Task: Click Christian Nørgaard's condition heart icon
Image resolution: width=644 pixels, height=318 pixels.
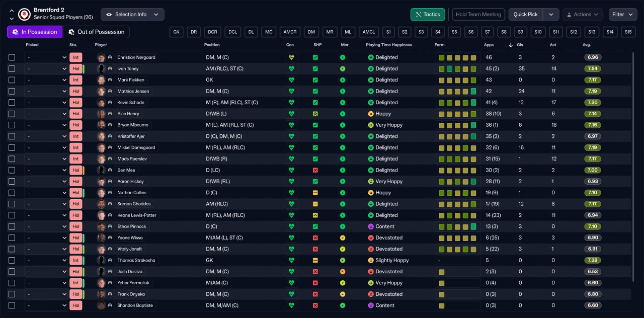Action: click(x=291, y=57)
